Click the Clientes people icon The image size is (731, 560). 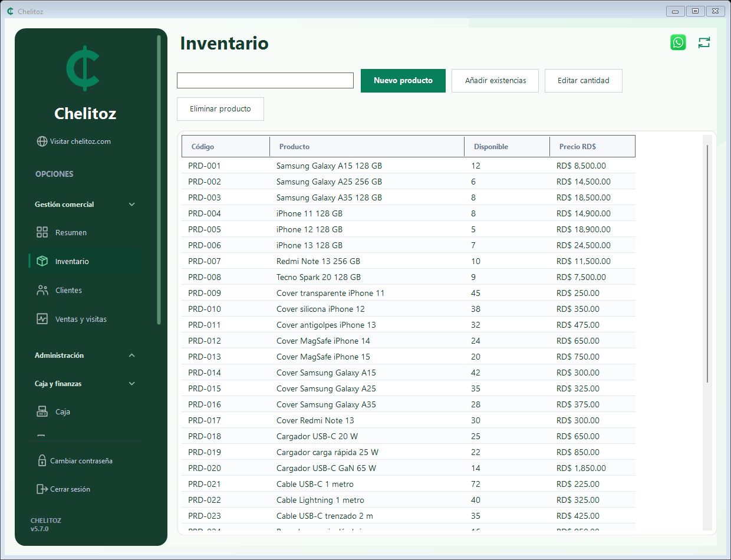point(42,290)
